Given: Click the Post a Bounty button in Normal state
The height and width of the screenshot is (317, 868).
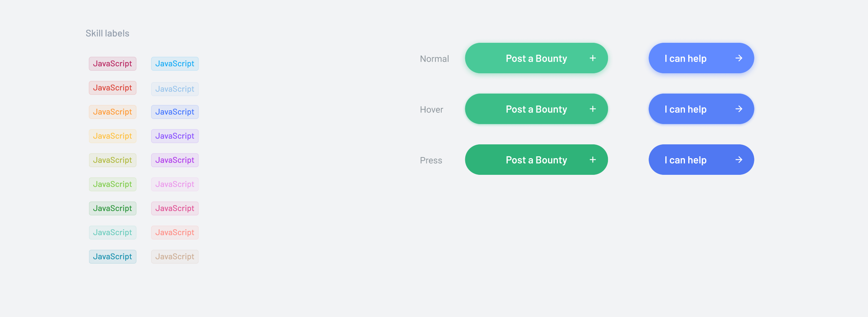Looking at the screenshot, I should 536,58.
